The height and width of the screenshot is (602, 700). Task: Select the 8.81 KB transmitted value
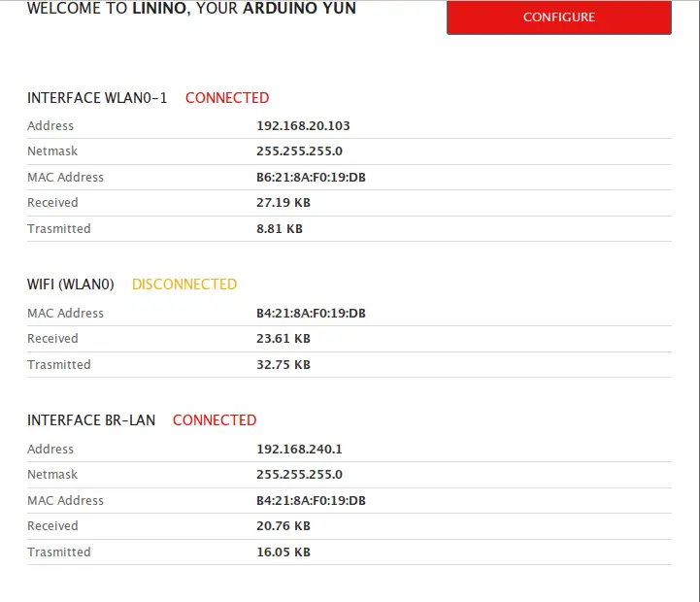tap(280, 228)
